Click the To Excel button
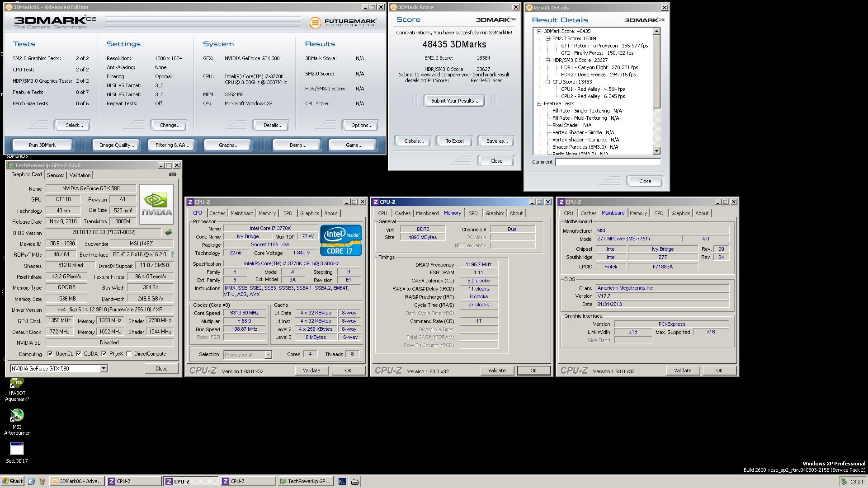This screenshot has height=488, width=868. pyautogui.click(x=454, y=141)
